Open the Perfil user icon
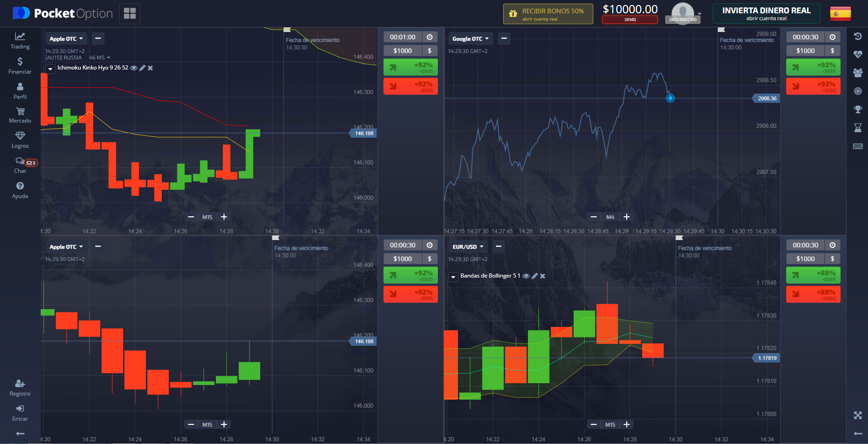 [x=20, y=91]
